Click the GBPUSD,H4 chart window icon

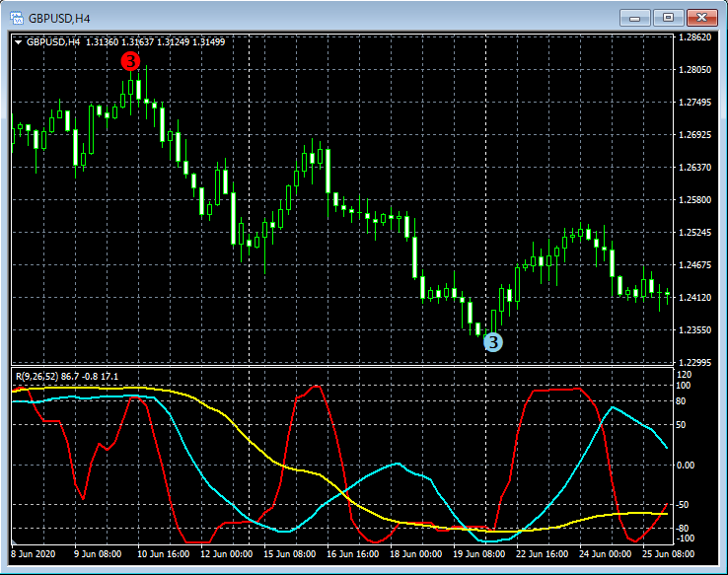(x=16, y=18)
